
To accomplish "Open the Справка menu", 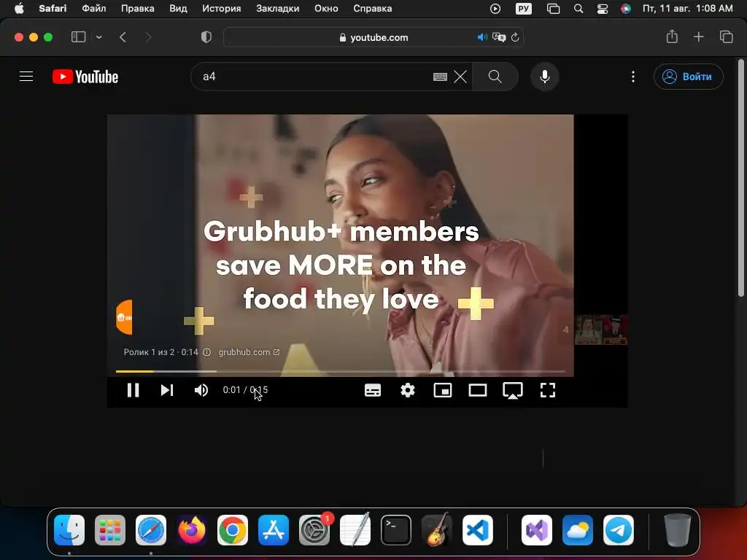I will (x=373, y=9).
